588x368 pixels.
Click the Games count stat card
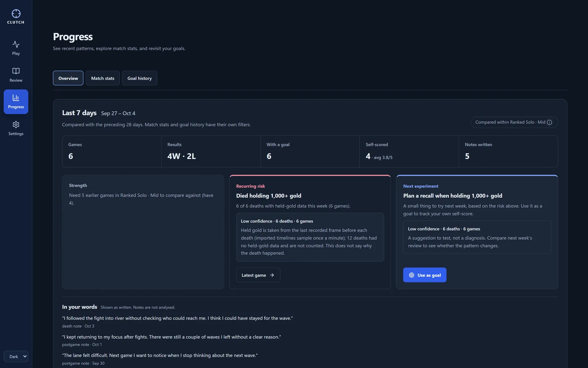[x=112, y=151]
